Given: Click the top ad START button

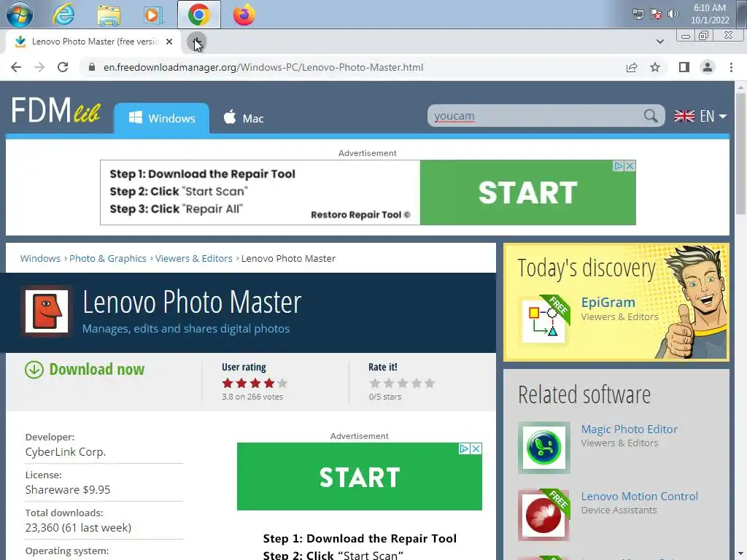Looking at the screenshot, I should pos(528,192).
